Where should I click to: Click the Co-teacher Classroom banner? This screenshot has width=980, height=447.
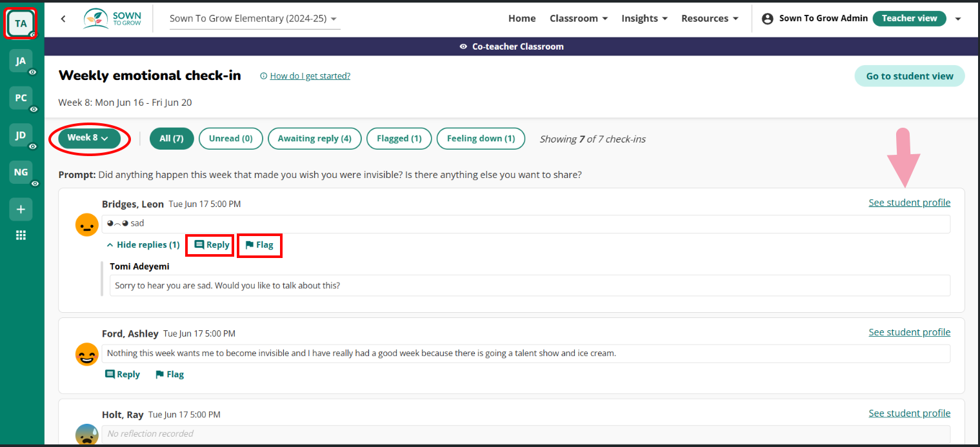pyautogui.click(x=512, y=46)
